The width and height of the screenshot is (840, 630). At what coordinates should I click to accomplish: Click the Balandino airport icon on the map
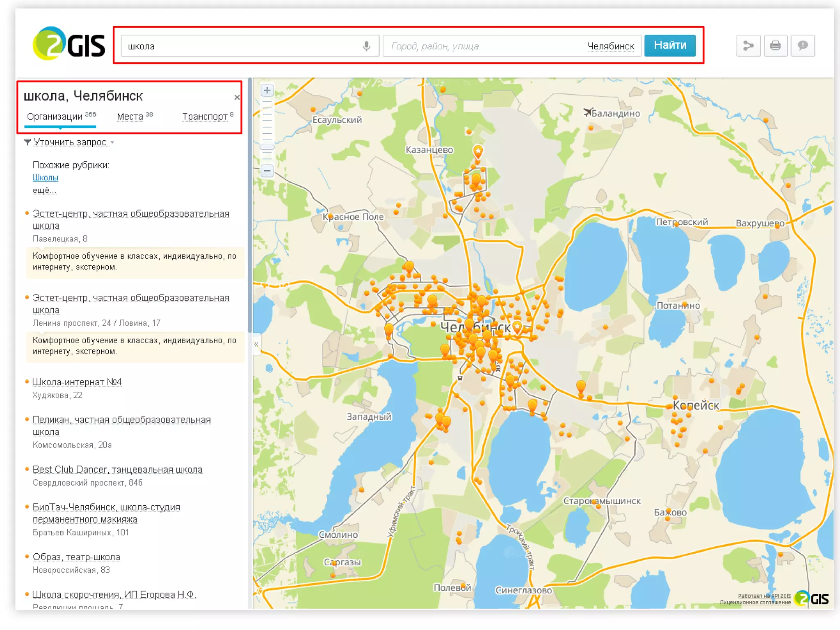coord(587,112)
